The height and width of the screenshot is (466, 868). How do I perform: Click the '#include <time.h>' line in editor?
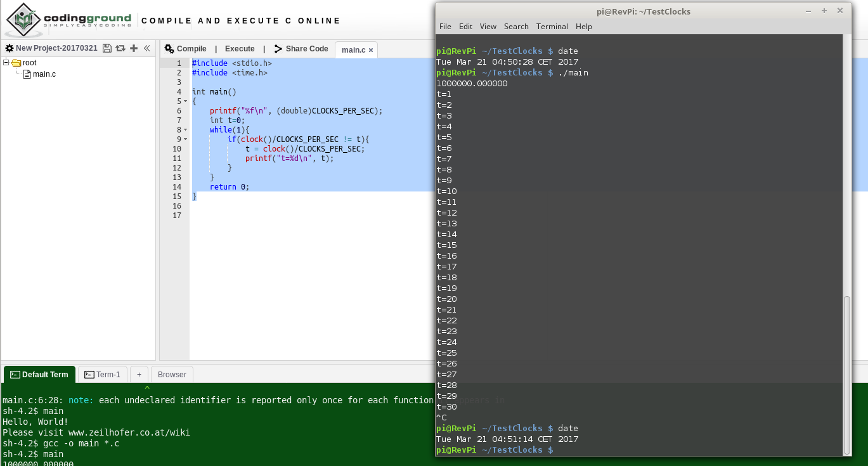(230, 73)
